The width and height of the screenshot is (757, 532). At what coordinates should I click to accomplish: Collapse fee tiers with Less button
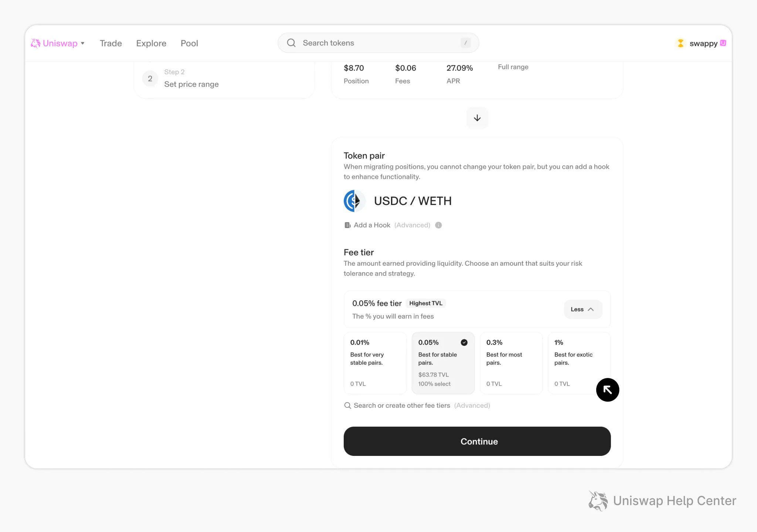tap(583, 309)
